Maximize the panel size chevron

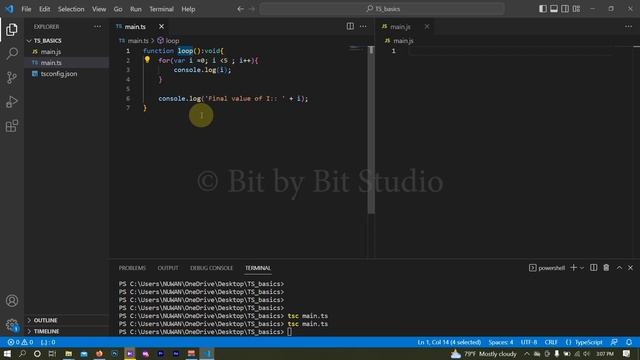point(619,268)
